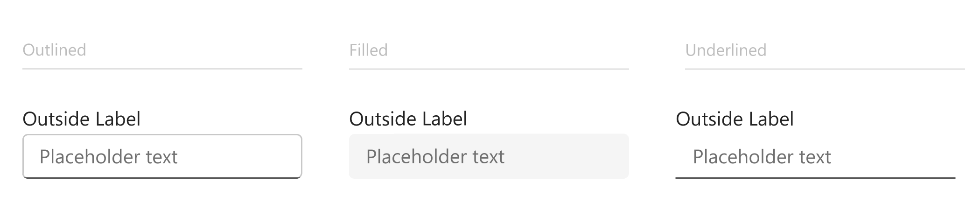Click the Outlined section heading
This screenshot has width=980, height=224.
55,50
